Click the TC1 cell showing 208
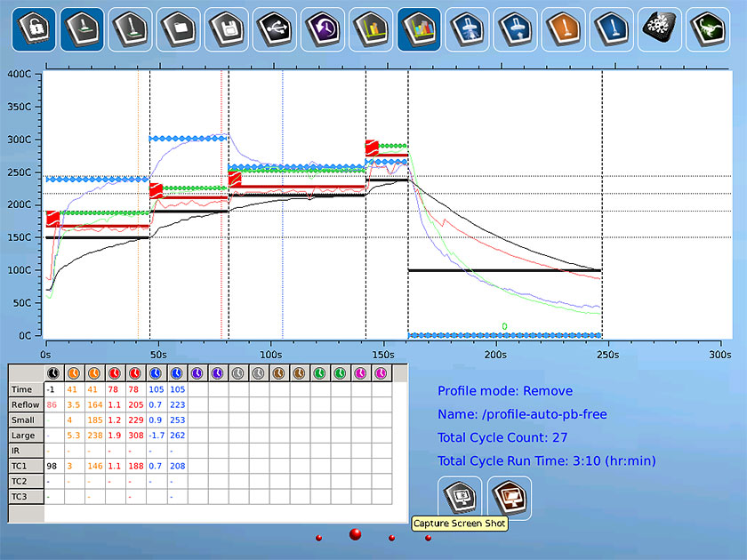Screen dimensions: 747x560 coord(177,466)
